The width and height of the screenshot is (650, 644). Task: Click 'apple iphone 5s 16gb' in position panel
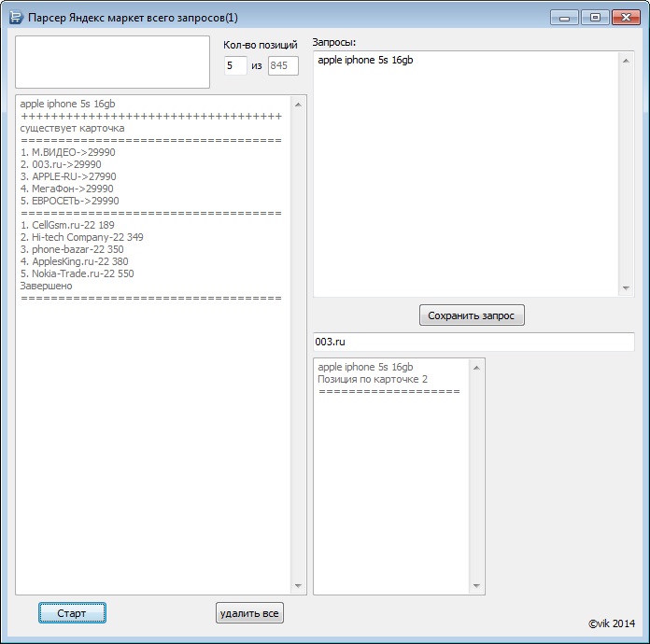click(366, 367)
